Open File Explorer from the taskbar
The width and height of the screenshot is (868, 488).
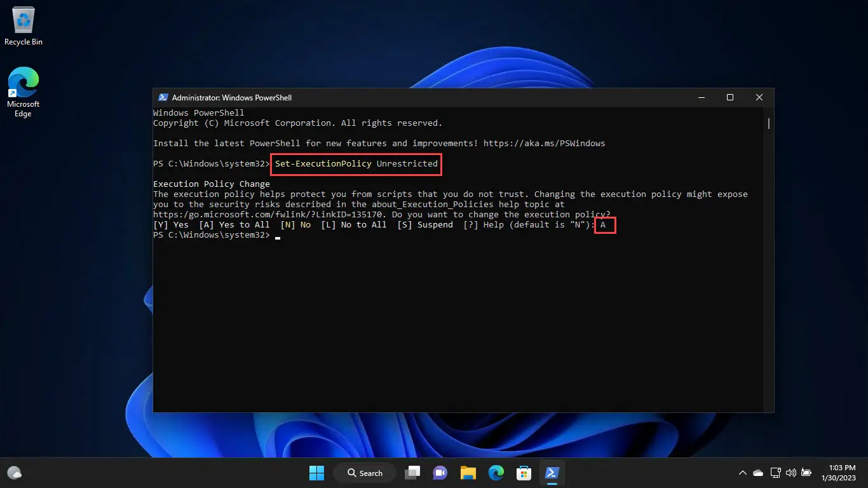(x=468, y=473)
